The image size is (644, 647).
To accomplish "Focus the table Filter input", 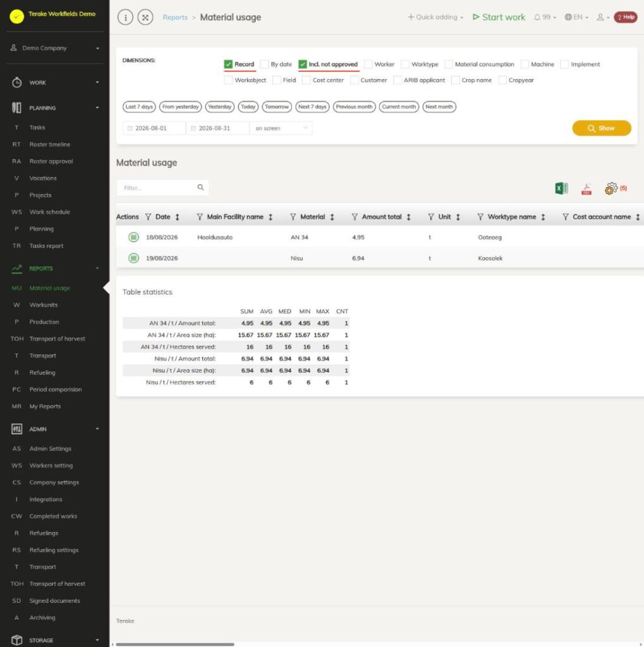I will click(x=162, y=188).
